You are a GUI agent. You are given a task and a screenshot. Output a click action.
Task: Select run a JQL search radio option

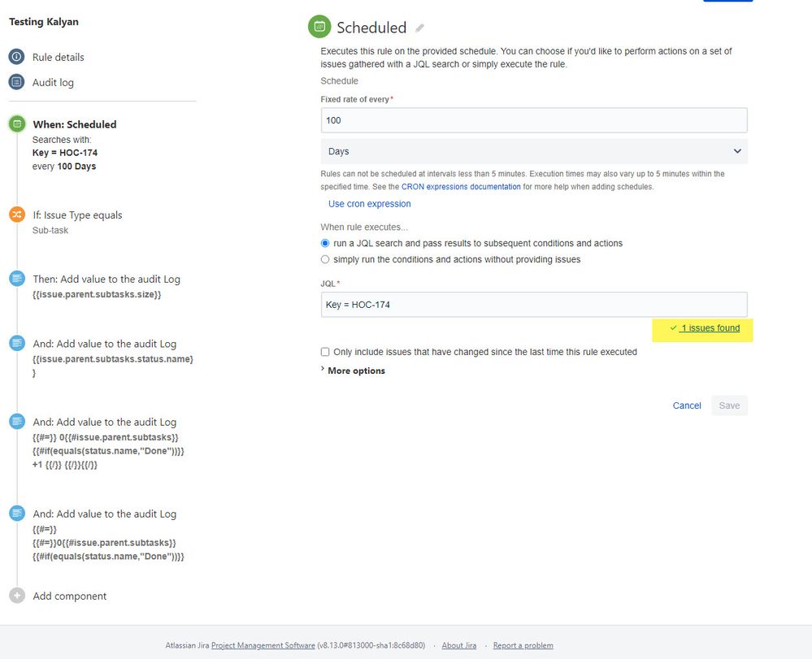click(x=324, y=243)
